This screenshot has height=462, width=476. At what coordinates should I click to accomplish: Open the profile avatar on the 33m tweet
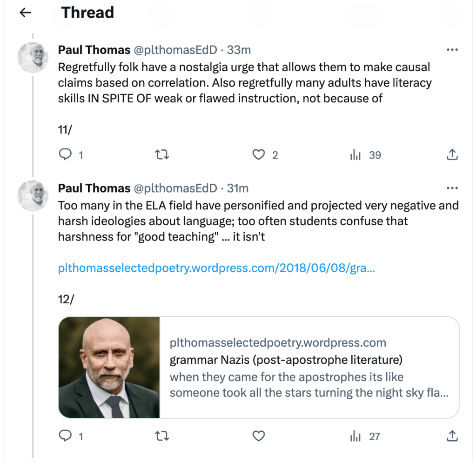33,58
